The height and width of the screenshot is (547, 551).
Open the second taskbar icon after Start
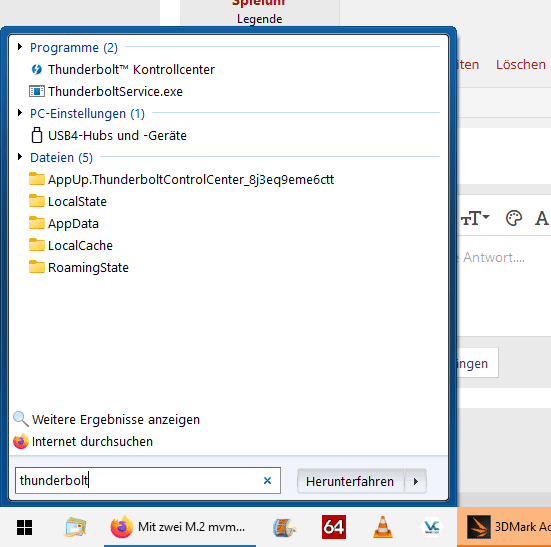75,527
